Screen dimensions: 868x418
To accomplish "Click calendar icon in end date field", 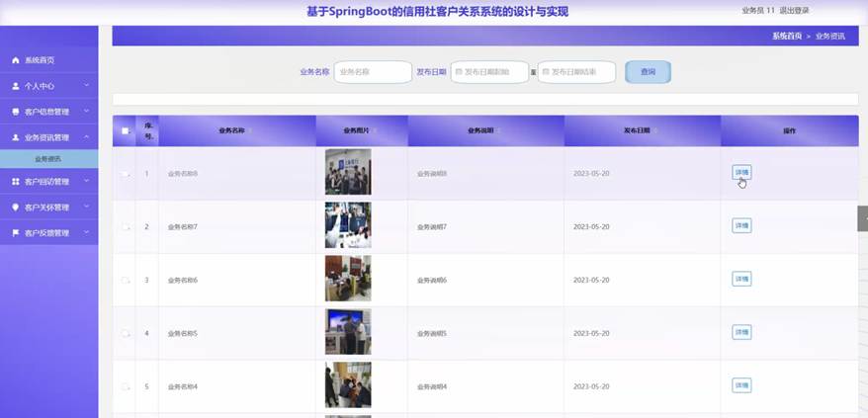I will 546,72.
